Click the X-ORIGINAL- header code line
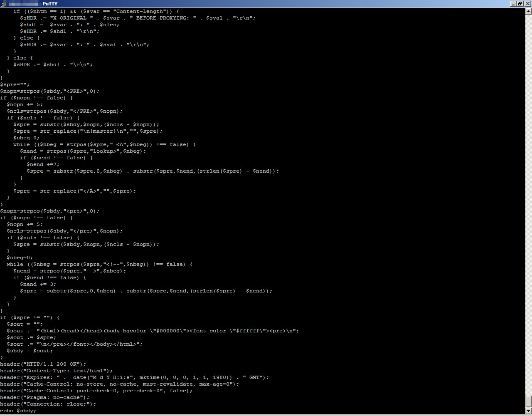 138,18
